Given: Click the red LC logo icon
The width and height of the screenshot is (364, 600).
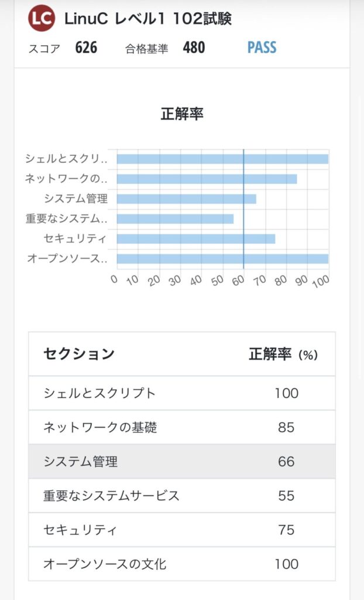Looking at the screenshot, I should click(x=41, y=19).
